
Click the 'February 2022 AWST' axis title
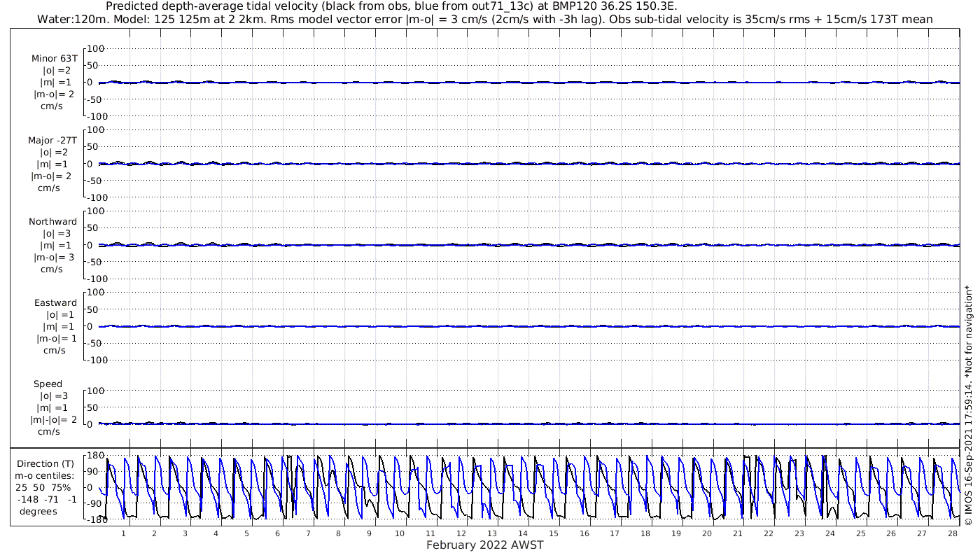tap(484, 545)
